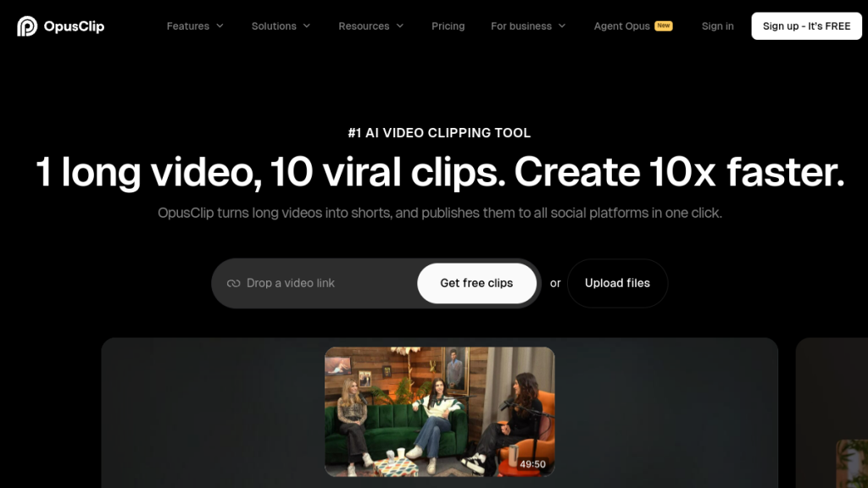
Task: Click the OpusClip wordmark in the header
Action: pos(75,26)
